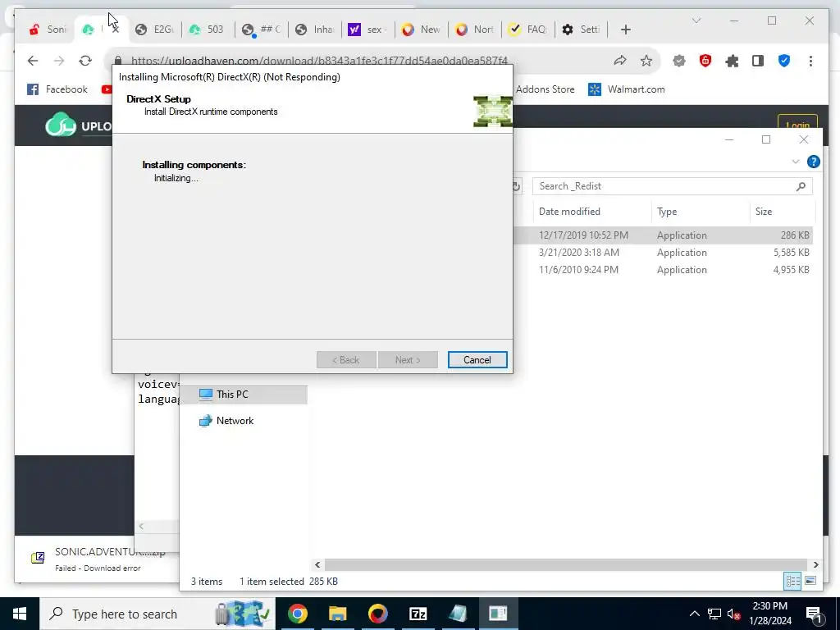Click the Search _Redist field in Explorer

point(664,186)
